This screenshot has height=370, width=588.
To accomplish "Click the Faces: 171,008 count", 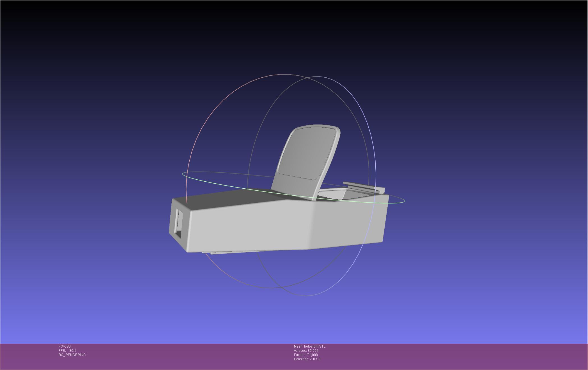I will tap(306, 355).
